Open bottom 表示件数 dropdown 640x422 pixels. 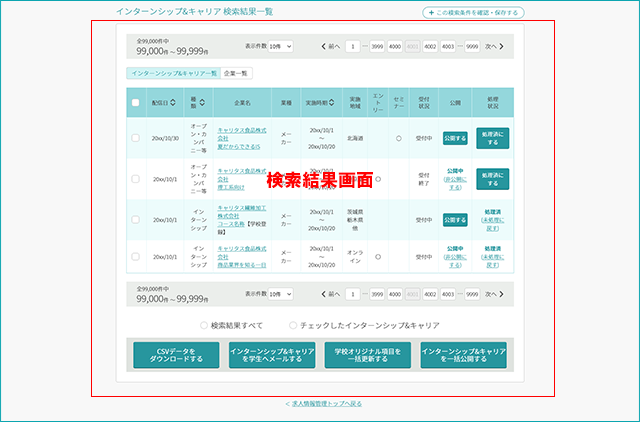pyautogui.click(x=280, y=294)
